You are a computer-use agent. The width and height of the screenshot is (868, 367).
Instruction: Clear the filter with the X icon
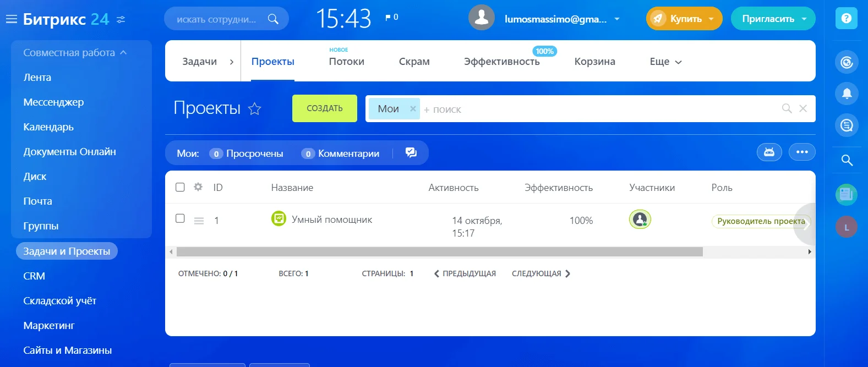pos(803,108)
